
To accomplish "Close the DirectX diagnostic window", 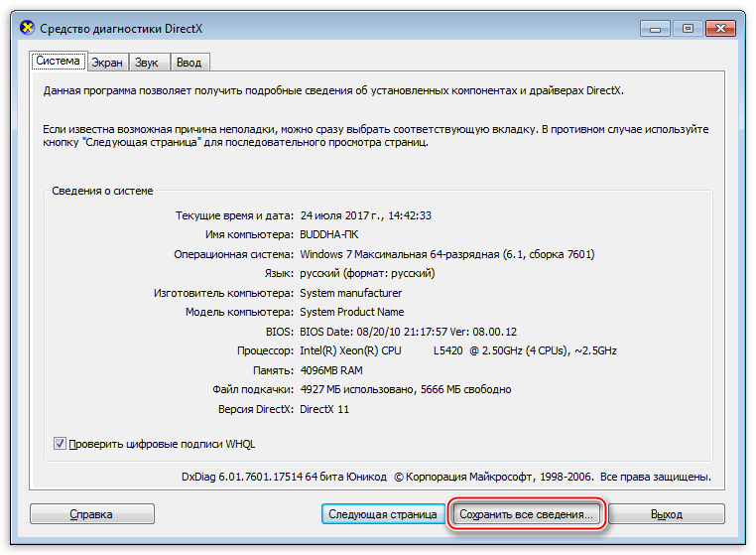I will (720, 29).
